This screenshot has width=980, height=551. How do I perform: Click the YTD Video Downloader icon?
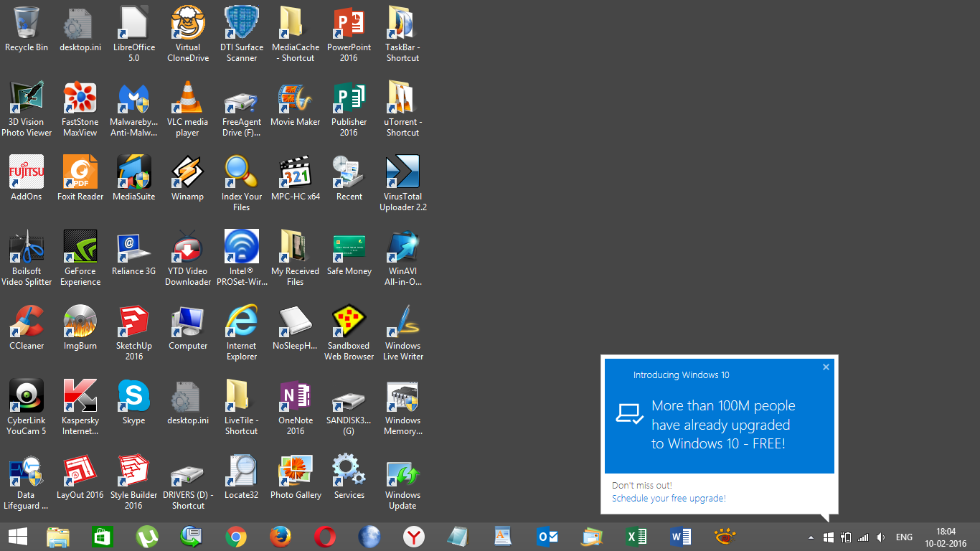(x=188, y=247)
